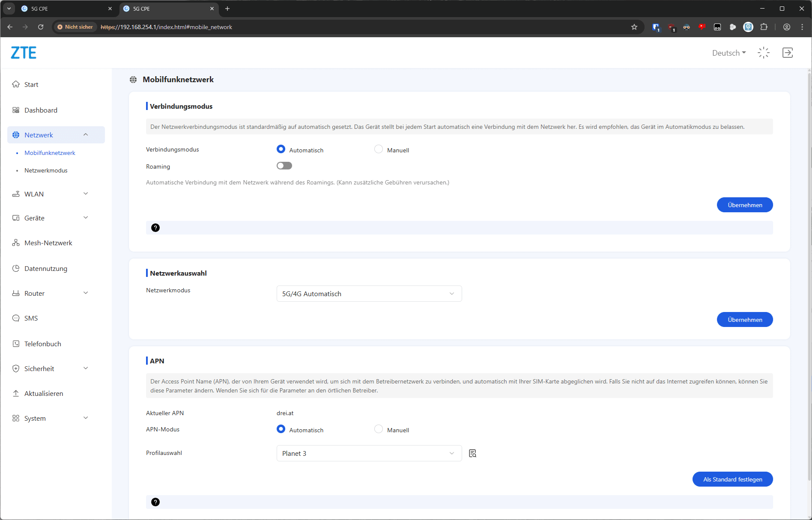The width and height of the screenshot is (812, 520).
Task: Select Automatisch for APN-Modus
Action: click(x=281, y=429)
